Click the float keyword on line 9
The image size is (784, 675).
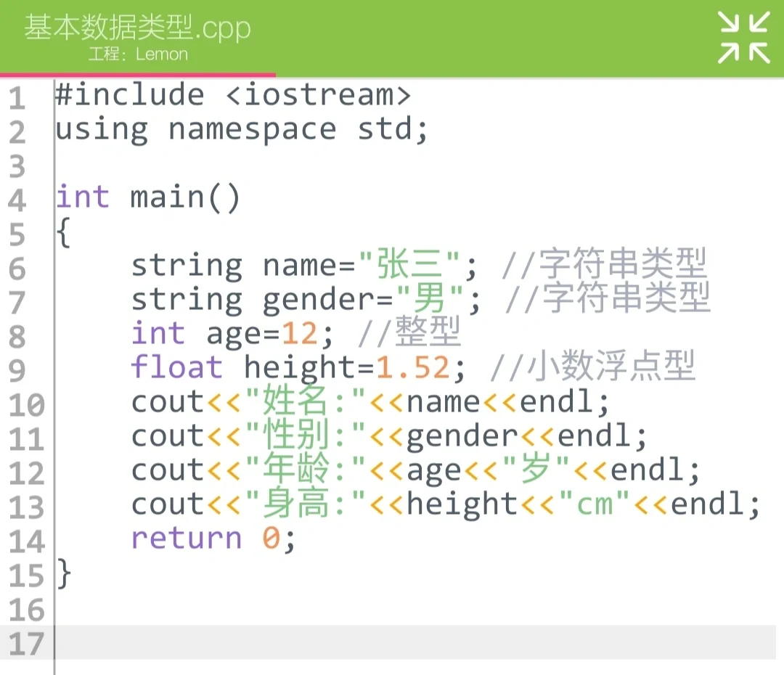176,367
